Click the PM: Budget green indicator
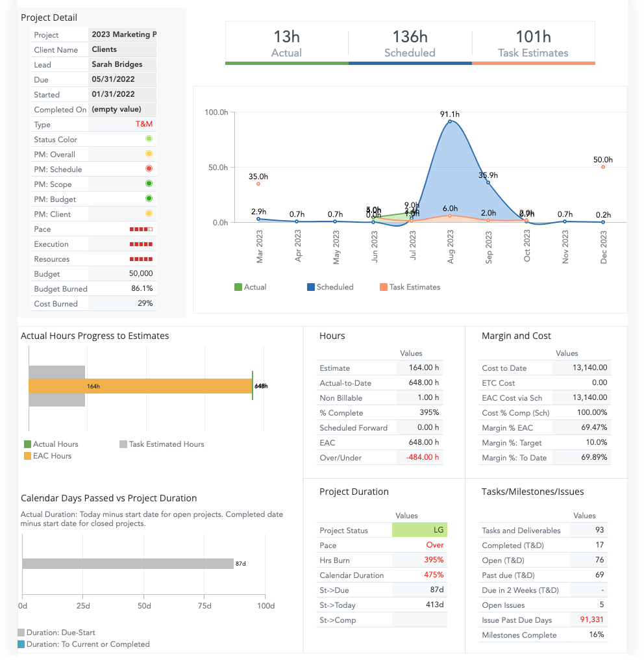This screenshot has height=665, width=644. tap(149, 199)
